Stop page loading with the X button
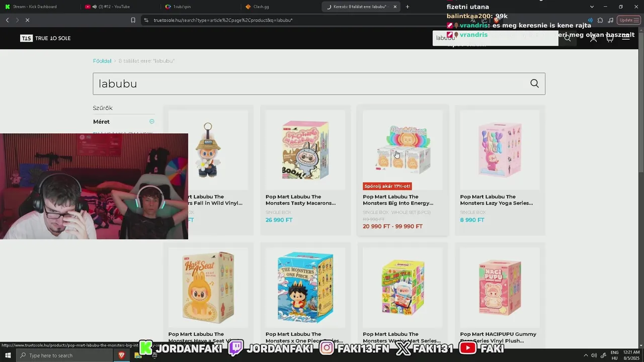Screen dimensions: 644x362 tap(27, 20)
